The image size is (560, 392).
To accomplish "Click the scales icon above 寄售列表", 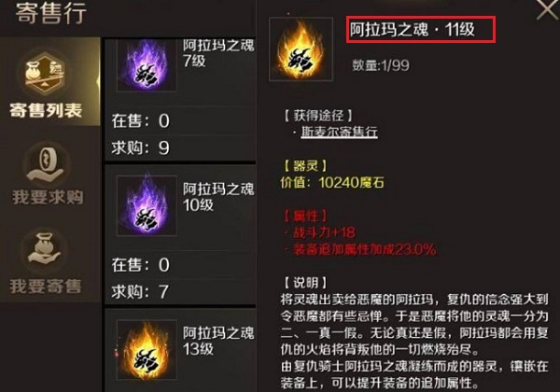I will pos(44,75).
